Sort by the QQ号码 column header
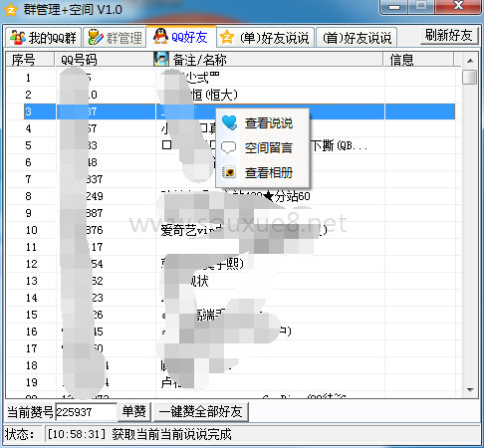 104,60
